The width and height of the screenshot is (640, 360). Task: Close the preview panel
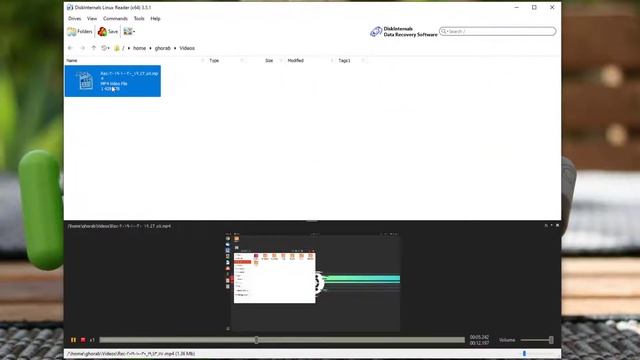[558, 225]
